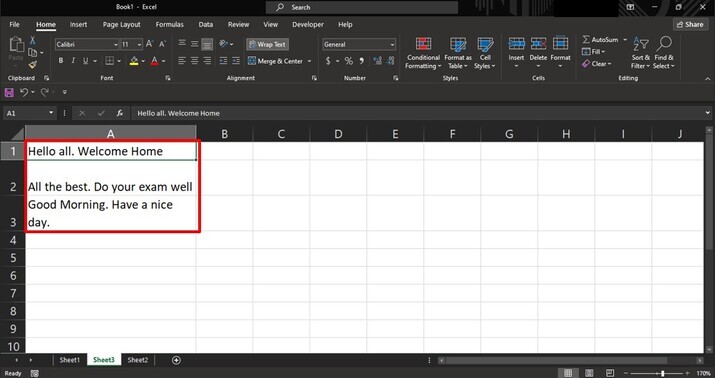Switch to the Page Layout tab
The height and width of the screenshot is (378, 715).
pos(121,25)
